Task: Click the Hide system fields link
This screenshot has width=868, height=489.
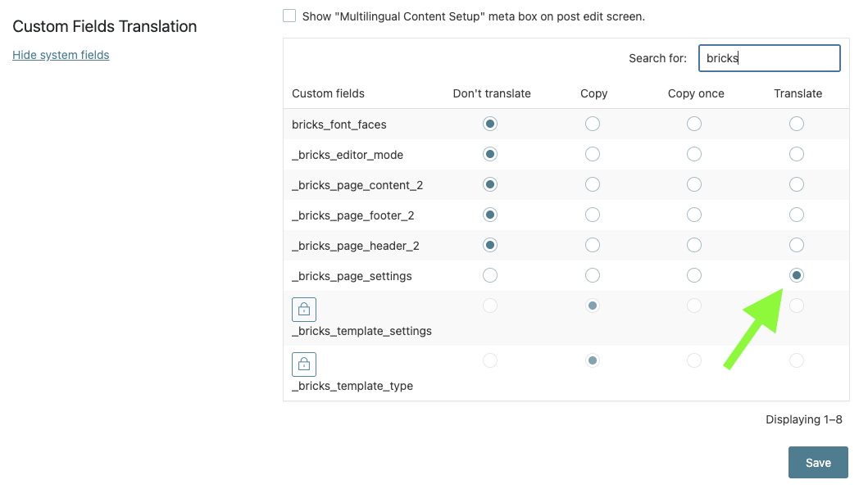Action: click(x=61, y=55)
